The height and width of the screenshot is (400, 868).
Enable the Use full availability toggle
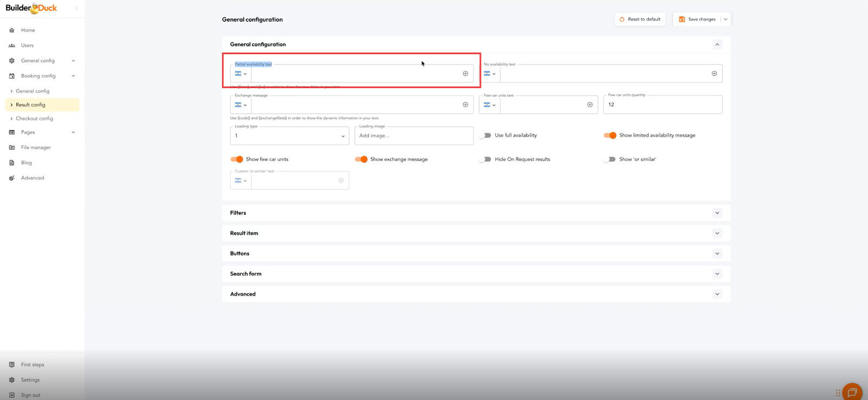point(486,136)
